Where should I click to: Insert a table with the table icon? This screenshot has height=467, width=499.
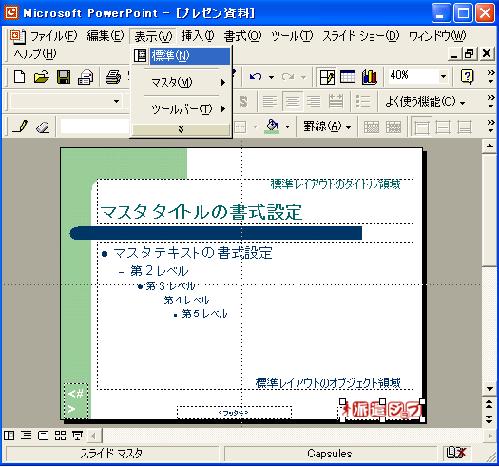[348, 77]
